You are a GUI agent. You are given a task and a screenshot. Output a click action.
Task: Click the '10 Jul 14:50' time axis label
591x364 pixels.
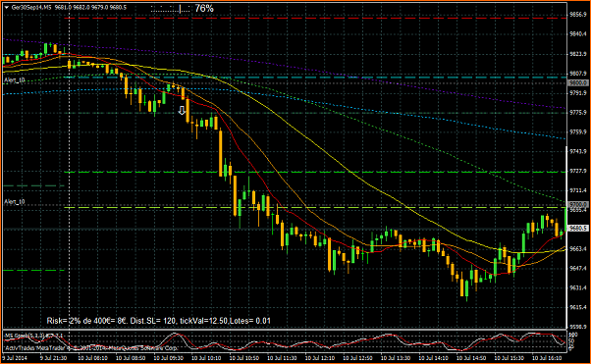[x=471, y=358]
